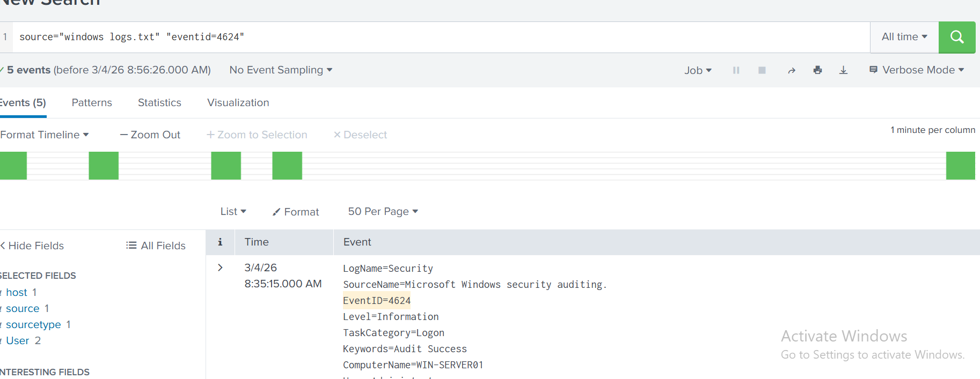This screenshot has height=379, width=980.
Task: Click the sourcetype field link
Action: click(x=33, y=324)
